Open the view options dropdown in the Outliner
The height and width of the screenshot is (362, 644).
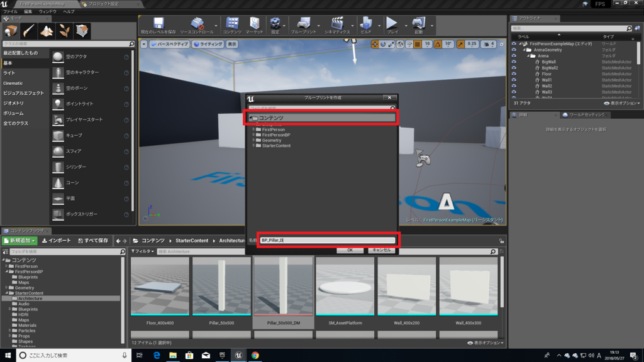[x=622, y=103]
